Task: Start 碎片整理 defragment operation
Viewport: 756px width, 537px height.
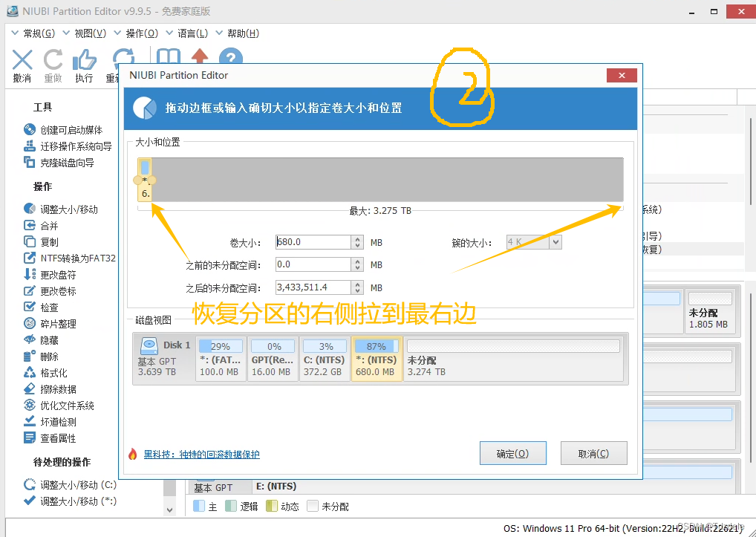Action: pyautogui.click(x=50, y=324)
